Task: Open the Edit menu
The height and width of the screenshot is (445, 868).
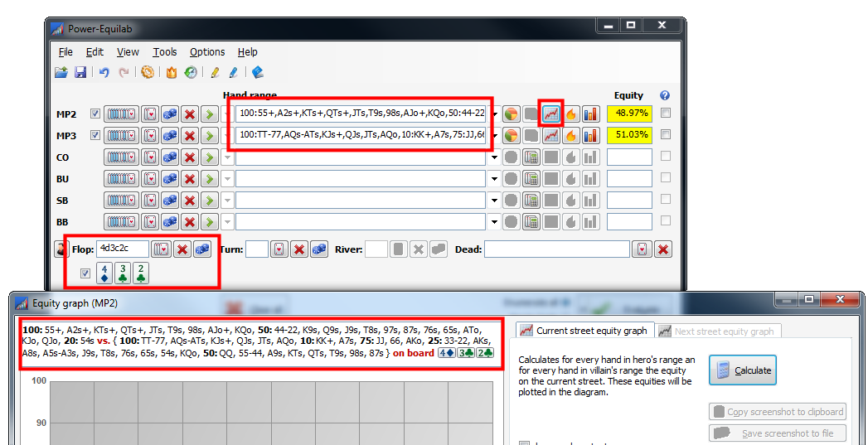Action: 95,52
